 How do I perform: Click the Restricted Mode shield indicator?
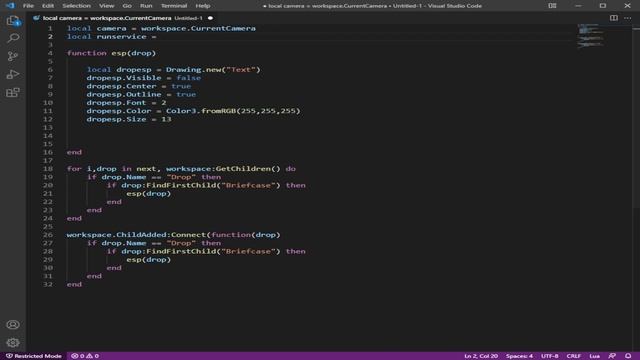click(33, 356)
